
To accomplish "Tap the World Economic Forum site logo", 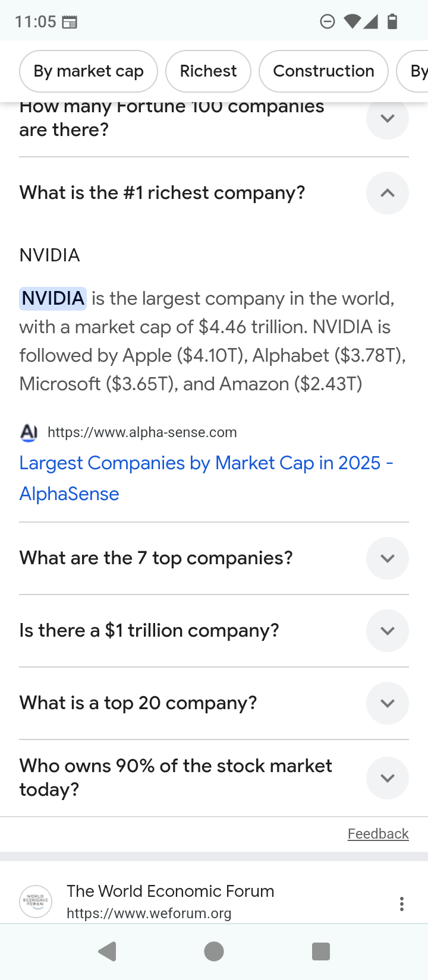I will (x=36, y=902).
